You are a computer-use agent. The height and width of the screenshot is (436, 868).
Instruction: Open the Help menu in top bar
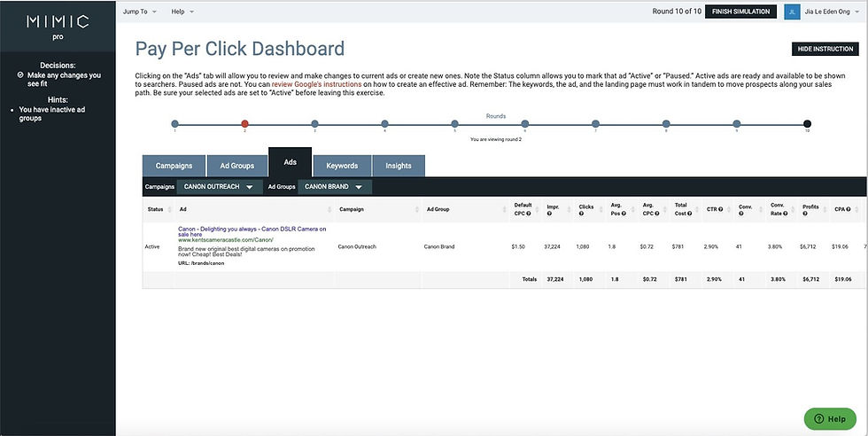[x=182, y=12]
